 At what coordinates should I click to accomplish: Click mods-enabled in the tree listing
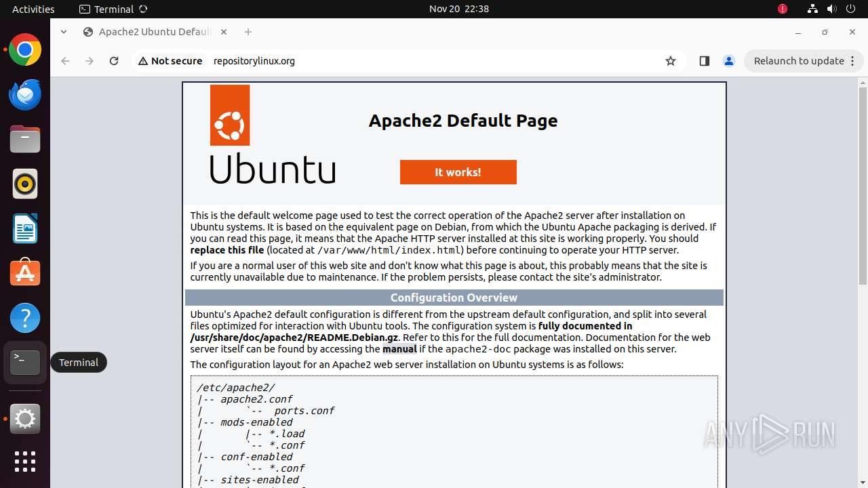[256, 422]
